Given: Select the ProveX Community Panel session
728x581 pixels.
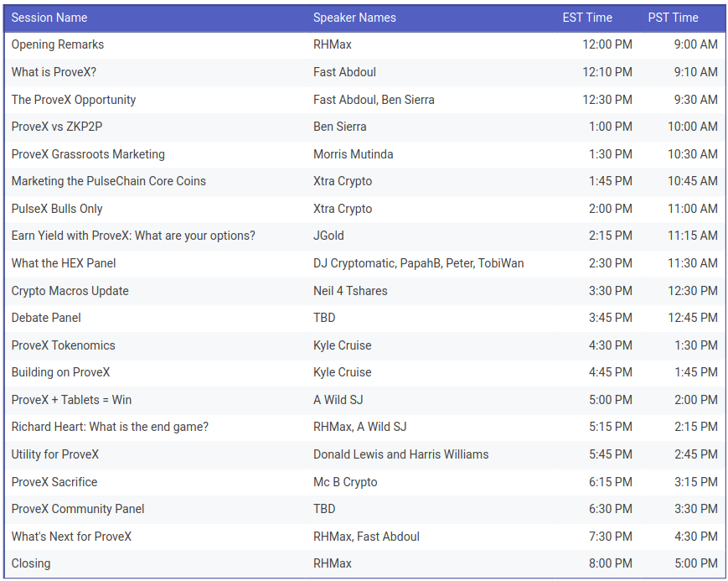Looking at the screenshot, I should point(78,509).
